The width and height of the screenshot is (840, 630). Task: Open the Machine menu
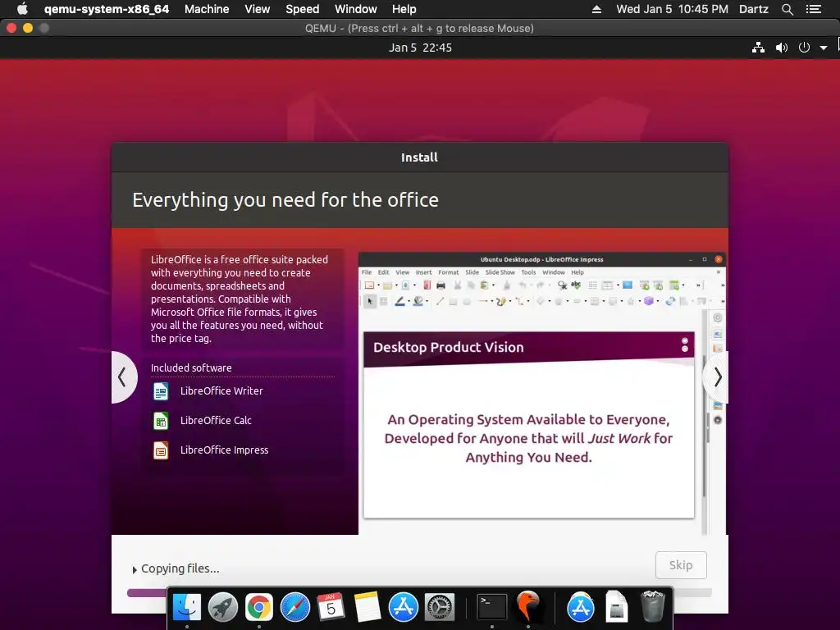pyautogui.click(x=207, y=9)
